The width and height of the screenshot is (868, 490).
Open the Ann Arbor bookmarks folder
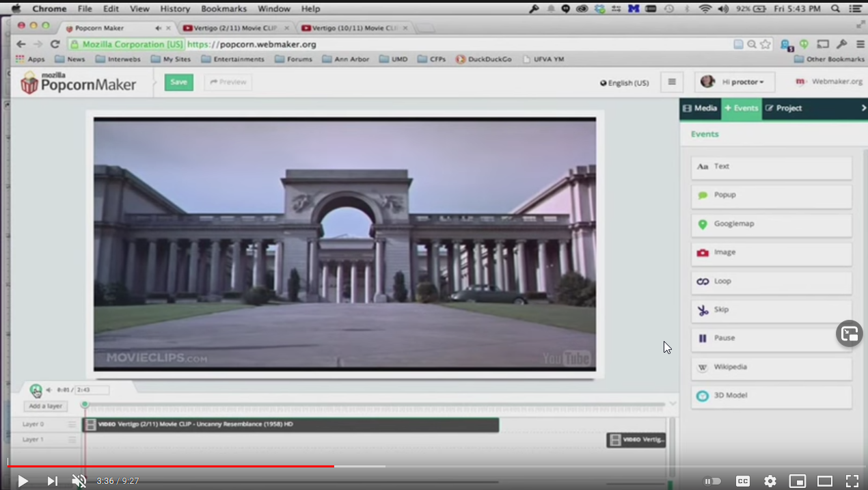click(345, 59)
